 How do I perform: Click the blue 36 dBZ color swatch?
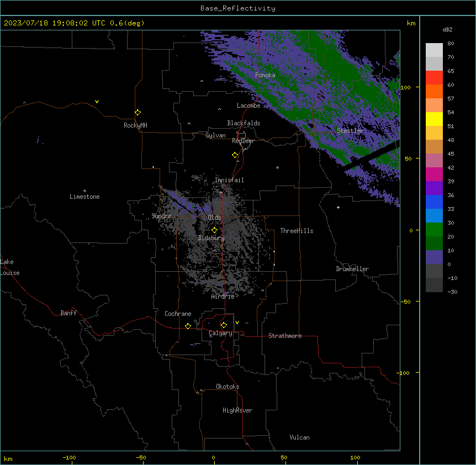(434, 202)
